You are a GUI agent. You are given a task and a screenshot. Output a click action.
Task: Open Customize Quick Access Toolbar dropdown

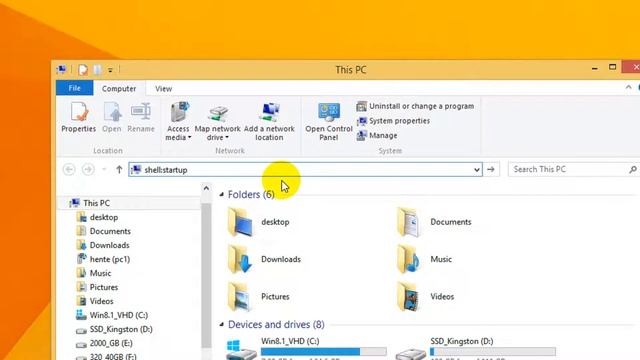coord(110,70)
